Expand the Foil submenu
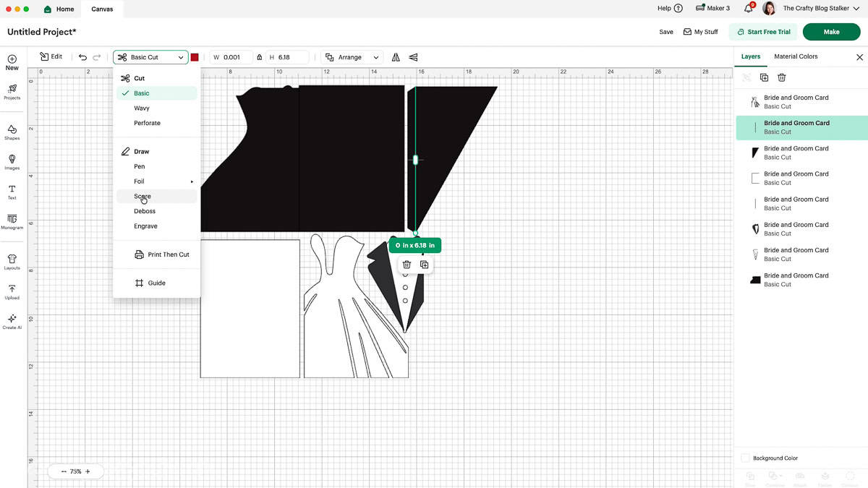Image resolution: width=868 pixels, height=488 pixels. (x=138, y=181)
